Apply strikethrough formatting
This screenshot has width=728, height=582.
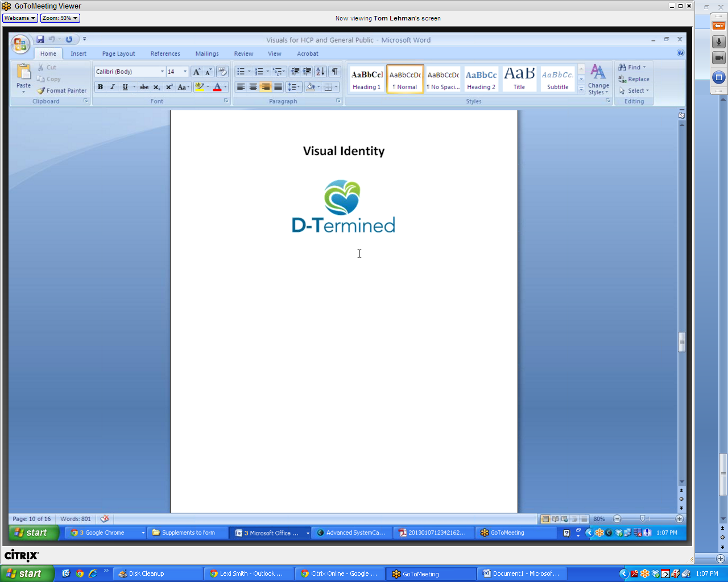(x=144, y=87)
